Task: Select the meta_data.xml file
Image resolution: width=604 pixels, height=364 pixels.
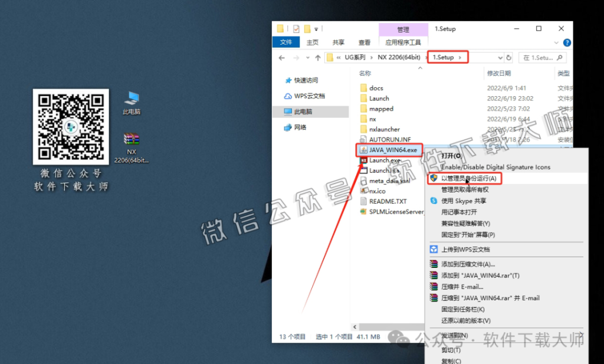Action: pos(389,181)
